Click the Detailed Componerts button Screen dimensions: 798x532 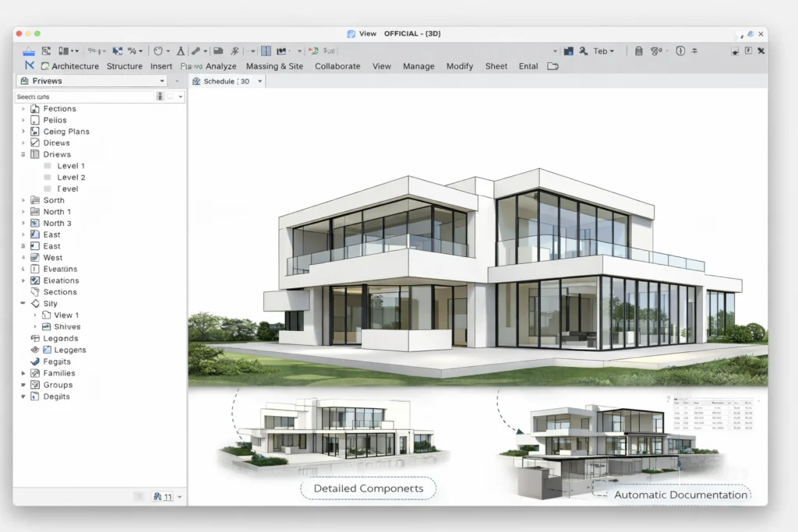pos(368,488)
